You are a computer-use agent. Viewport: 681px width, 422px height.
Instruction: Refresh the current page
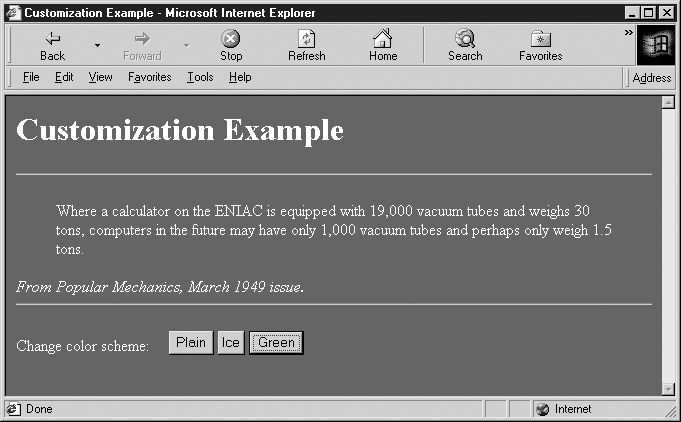(x=306, y=44)
